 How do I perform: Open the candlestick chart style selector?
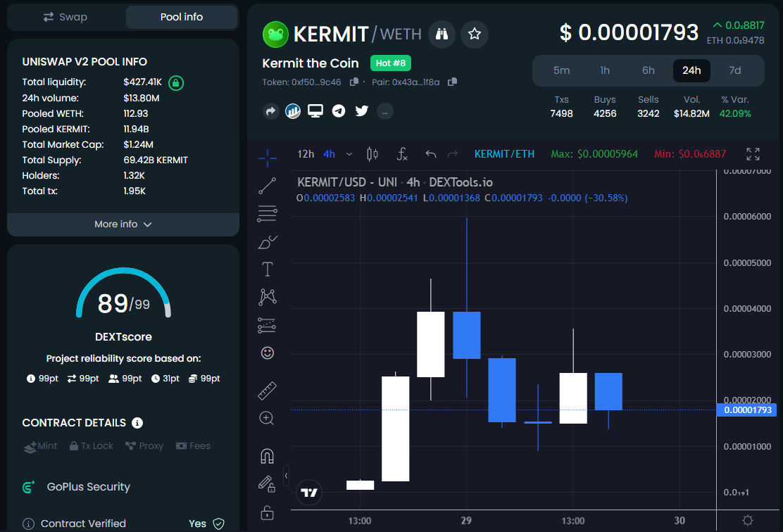372,154
